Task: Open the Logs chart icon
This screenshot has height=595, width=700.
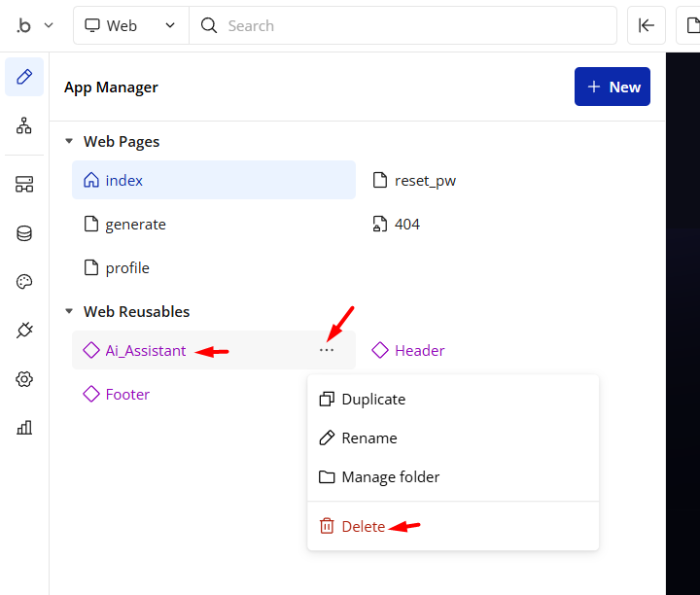Action: [x=24, y=428]
